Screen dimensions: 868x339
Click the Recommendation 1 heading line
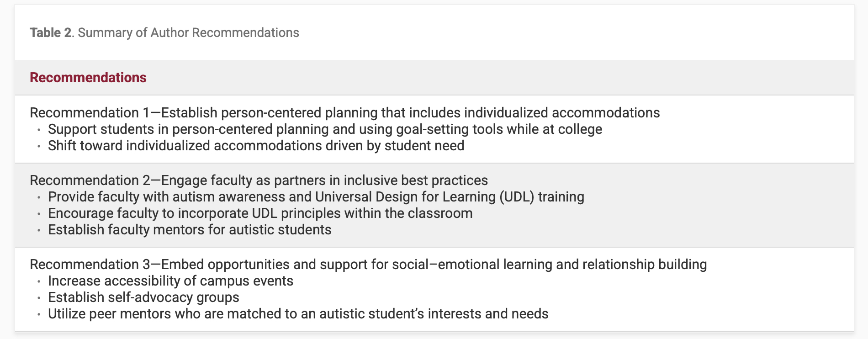pos(344,113)
